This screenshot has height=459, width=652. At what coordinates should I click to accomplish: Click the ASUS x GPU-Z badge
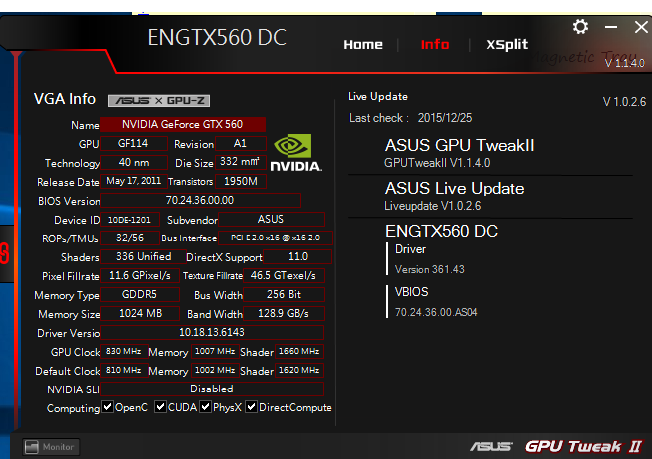click(159, 101)
